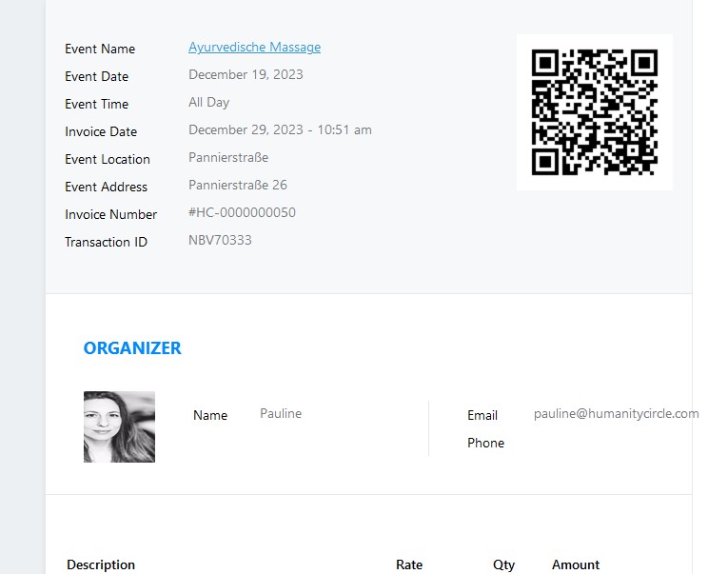The width and height of the screenshot is (728, 574).
Task: Click the ORGANIZER section heading
Action: click(x=132, y=348)
